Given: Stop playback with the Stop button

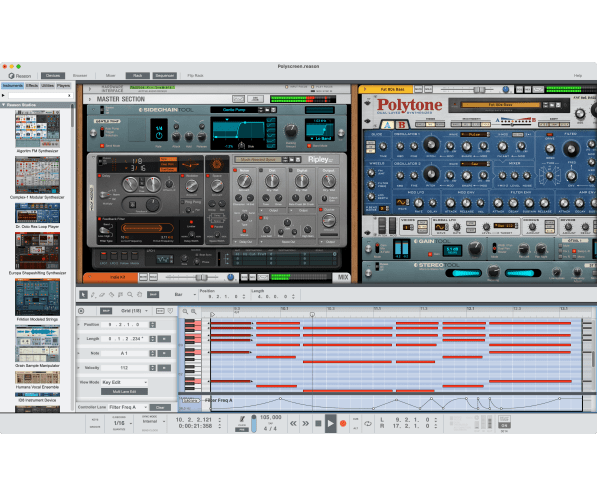Looking at the screenshot, I should tap(318, 423).
